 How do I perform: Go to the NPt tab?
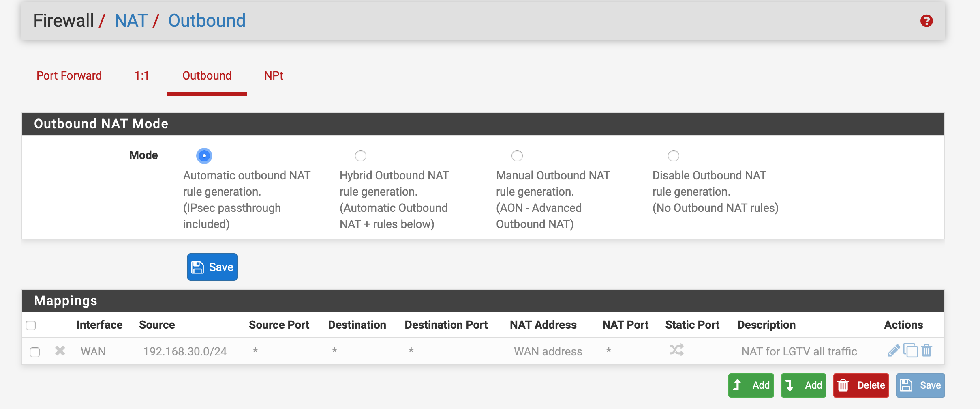[x=274, y=76]
